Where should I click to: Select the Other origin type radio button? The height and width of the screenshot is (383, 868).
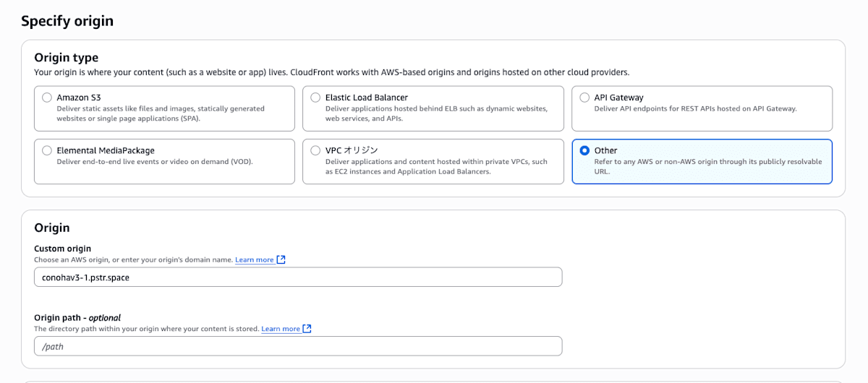584,150
